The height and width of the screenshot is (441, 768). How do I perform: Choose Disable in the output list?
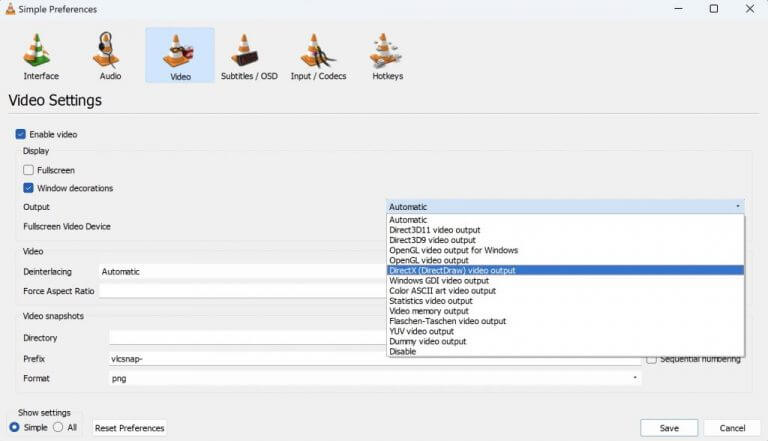565,351
